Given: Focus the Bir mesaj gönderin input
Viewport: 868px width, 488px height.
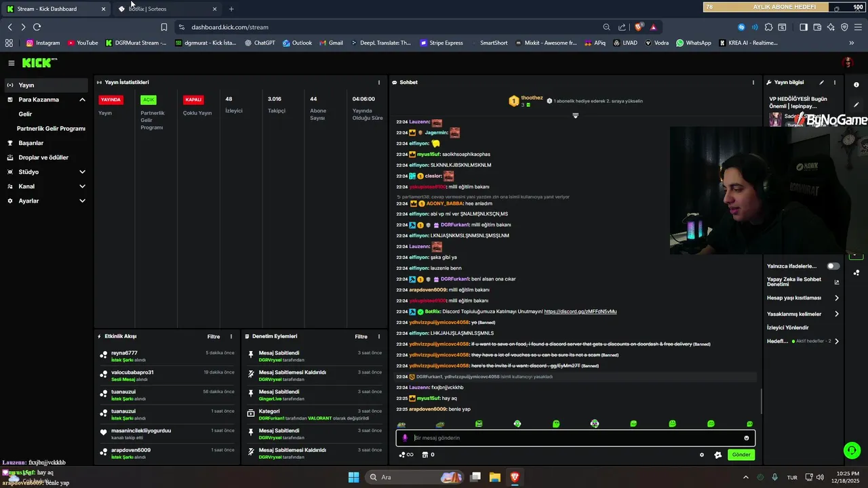Looking at the screenshot, I should (575, 438).
